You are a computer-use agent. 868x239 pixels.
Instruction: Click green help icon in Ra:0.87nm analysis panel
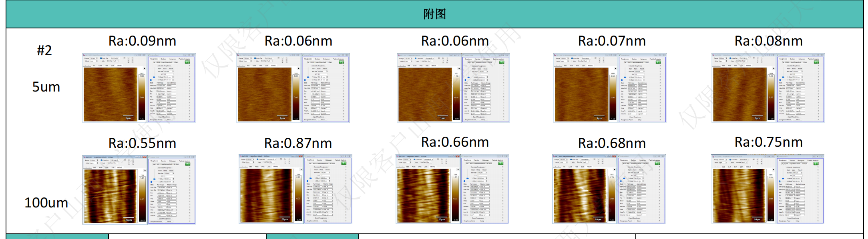pos(344,163)
